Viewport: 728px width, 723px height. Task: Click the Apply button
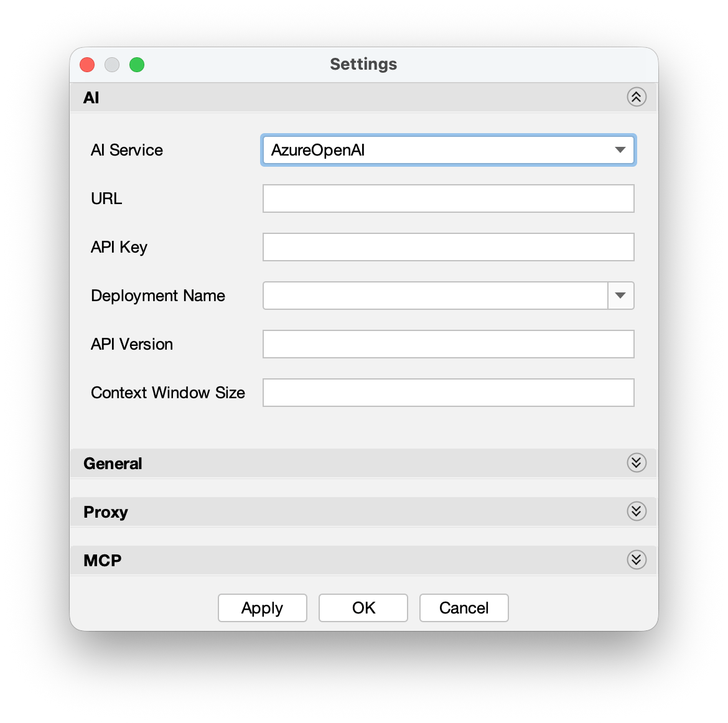263,607
